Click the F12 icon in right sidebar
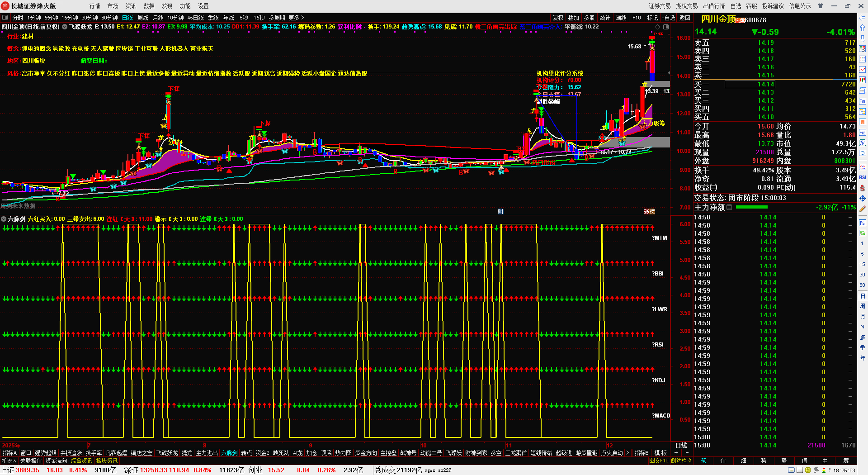 [x=863, y=133]
